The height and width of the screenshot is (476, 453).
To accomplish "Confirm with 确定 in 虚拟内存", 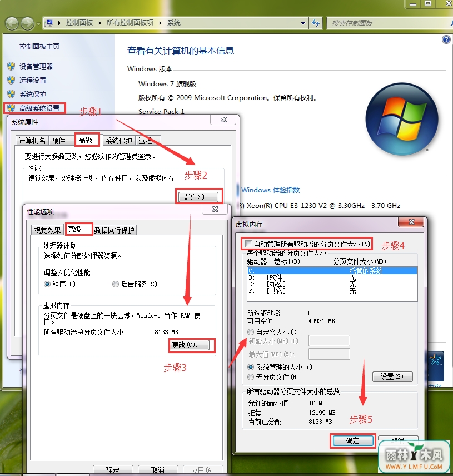I will tap(353, 440).
